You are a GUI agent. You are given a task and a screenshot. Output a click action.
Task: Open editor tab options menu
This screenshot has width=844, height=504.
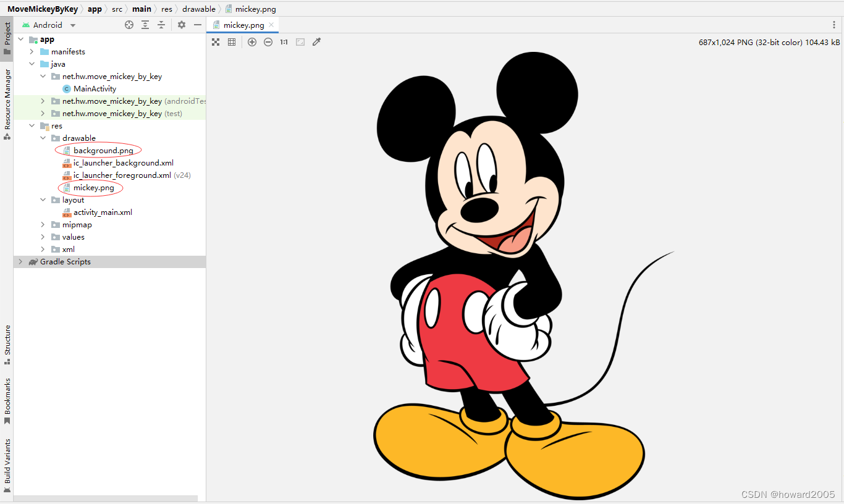(834, 25)
